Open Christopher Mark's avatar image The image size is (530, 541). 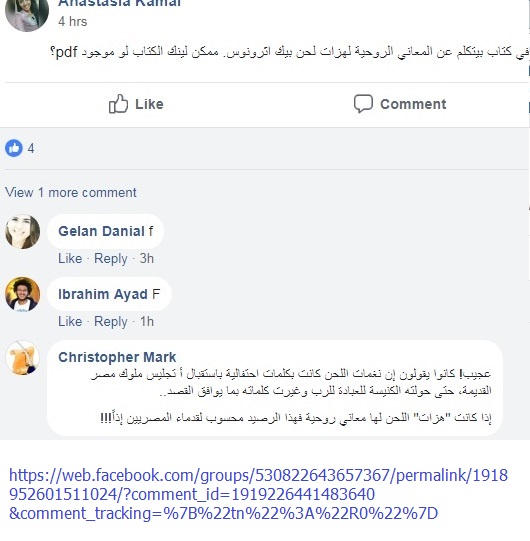point(23,358)
